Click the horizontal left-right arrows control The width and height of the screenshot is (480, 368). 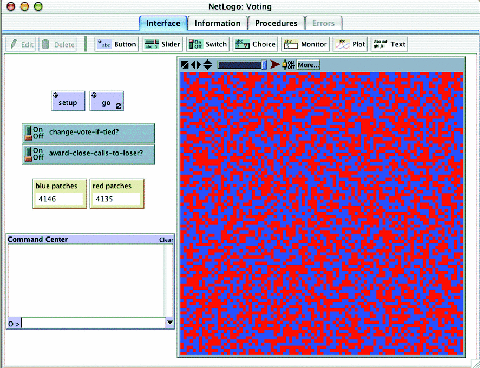click(x=196, y=65)
